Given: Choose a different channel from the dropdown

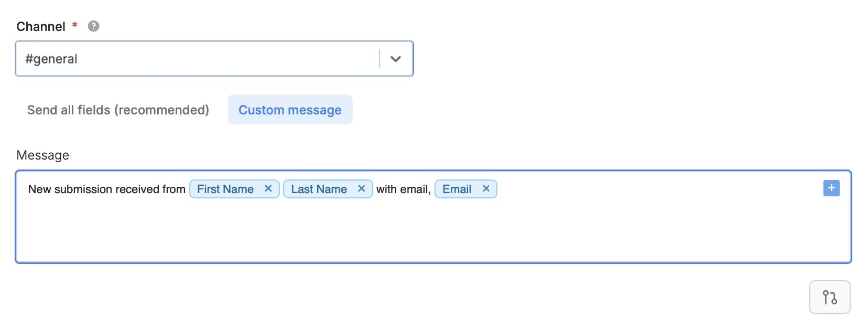Looking at the screenshot, I should pyautogui.click(x=396, y=59).
